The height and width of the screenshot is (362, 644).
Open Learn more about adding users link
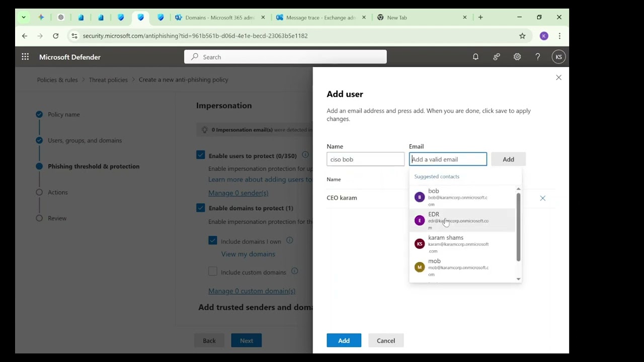260,179
